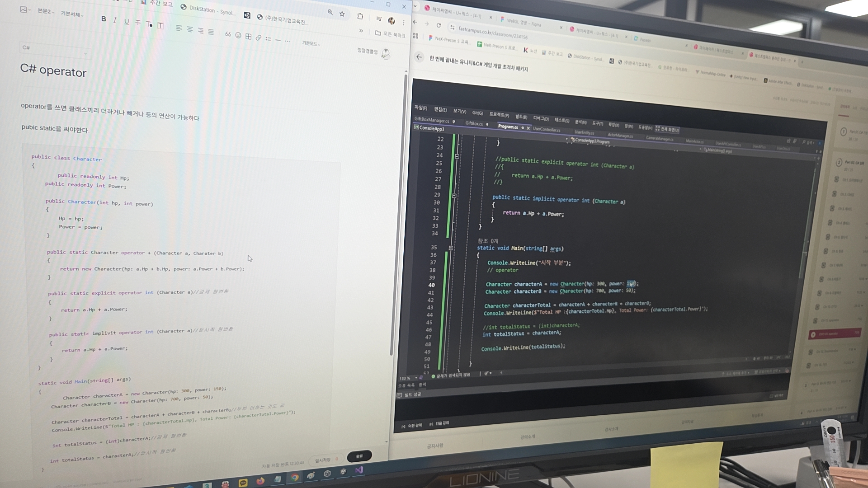Toggle italic text formatting
This screenshot has width=868, height=488.
pos(115,20)
